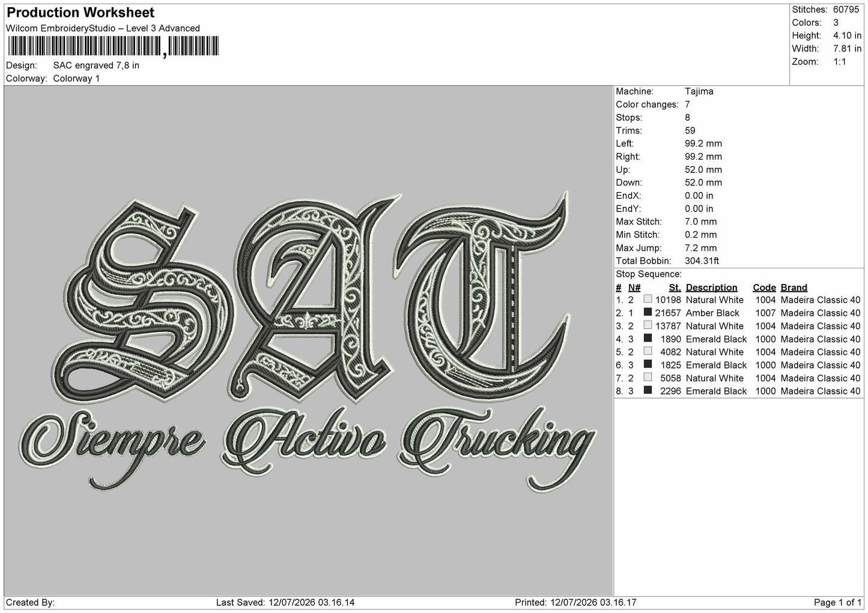Click the Amber Black swatch in row 2
The width and height of the screenshot is (868, 613).
click(x=648, y=312)
